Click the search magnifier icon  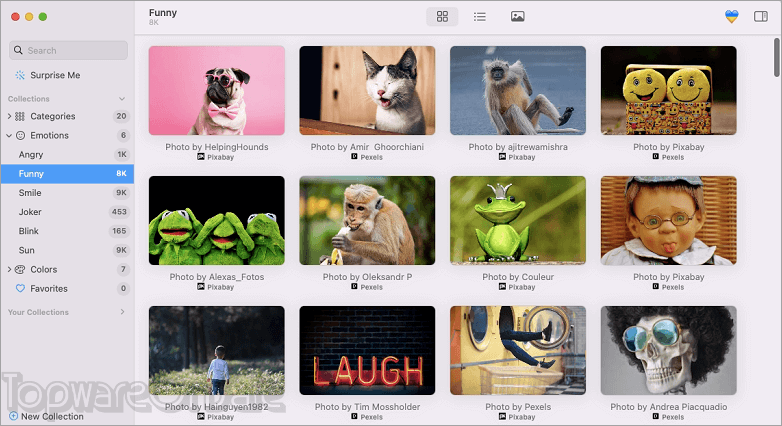click(18, 50)
